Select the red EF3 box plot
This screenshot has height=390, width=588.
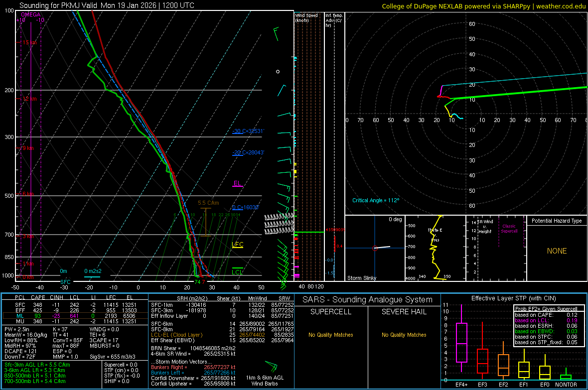[482, 361]
